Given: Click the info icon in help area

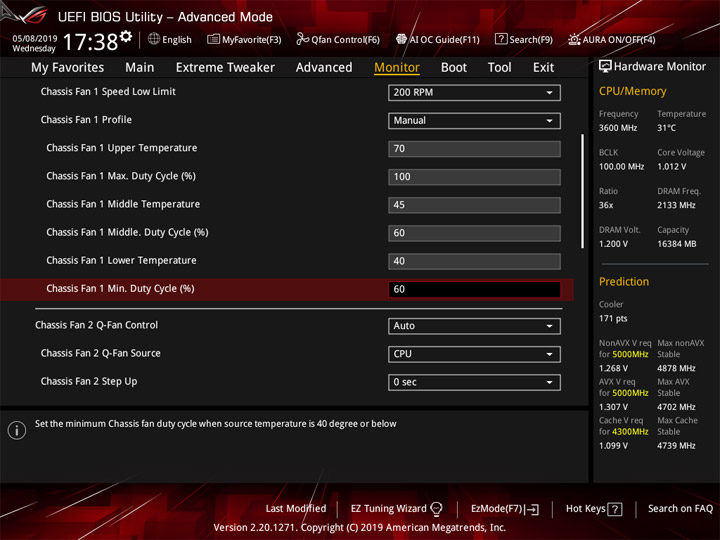Looking at the screenshot, I should pos(17,430).
